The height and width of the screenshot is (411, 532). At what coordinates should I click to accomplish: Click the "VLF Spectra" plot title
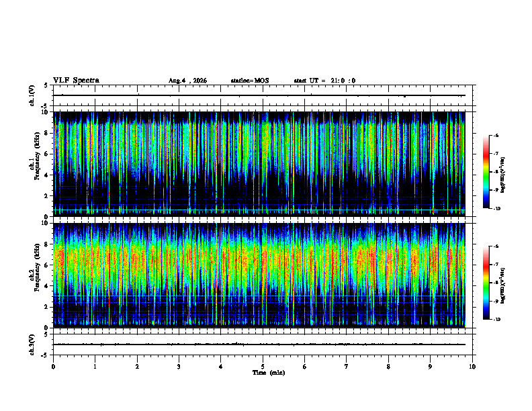[x=76, y=81]
